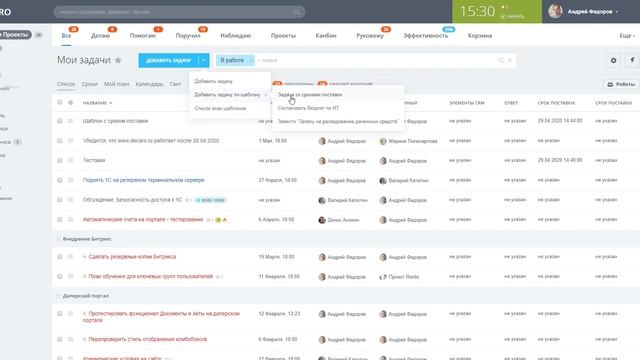
Task: Open task 'Поднять 1С на резервном терминальном сервере'
Action: pos(143,180)
